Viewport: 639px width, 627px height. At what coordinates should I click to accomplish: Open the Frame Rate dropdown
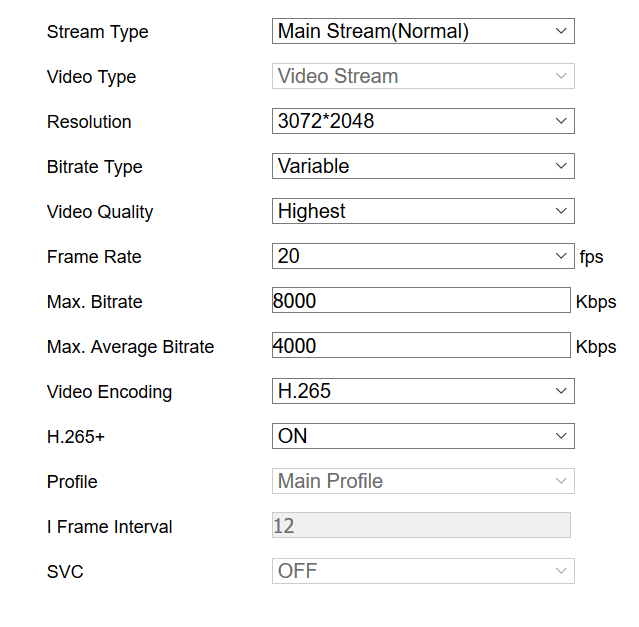pos(423,256)
